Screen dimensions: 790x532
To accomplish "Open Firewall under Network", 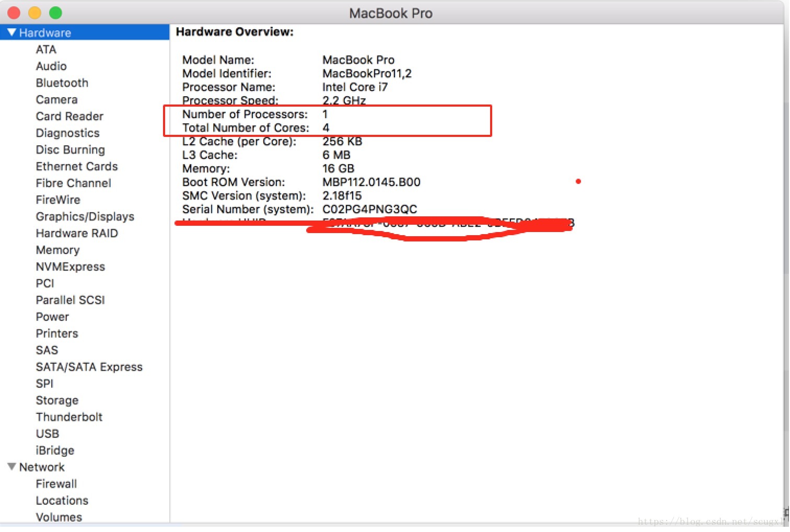I will (x=56, y=484).
